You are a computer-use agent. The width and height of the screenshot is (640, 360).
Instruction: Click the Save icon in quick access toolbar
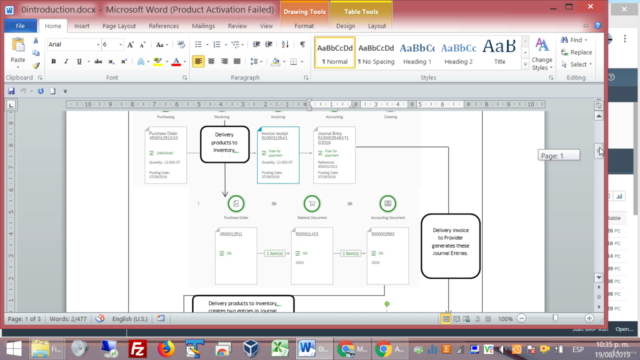point(11,91)
